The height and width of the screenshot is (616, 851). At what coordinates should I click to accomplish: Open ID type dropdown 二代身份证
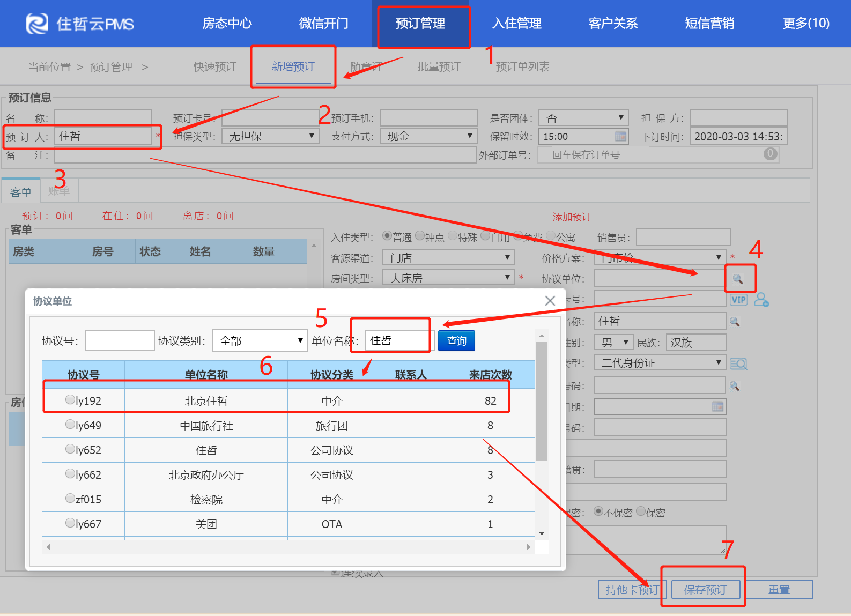pyautogui.click(x=660, y=363)
